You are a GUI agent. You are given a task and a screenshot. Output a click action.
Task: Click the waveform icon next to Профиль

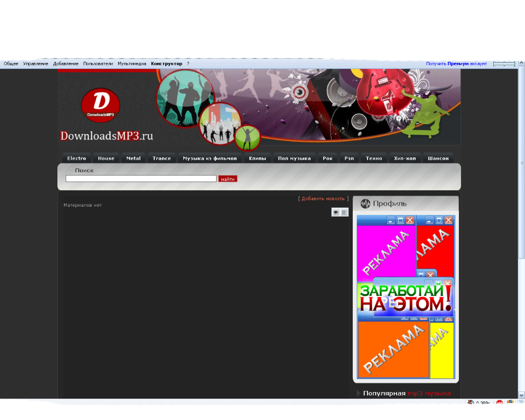pos(365,203)
